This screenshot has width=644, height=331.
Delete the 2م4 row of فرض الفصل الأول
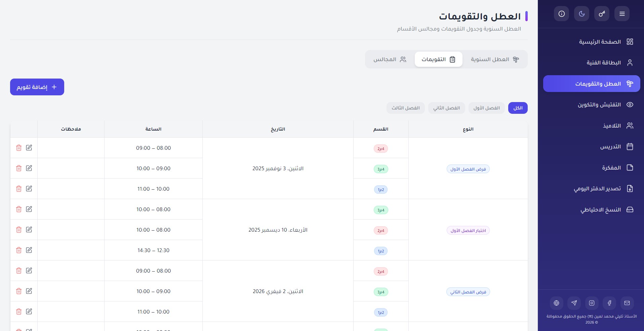[x=19, y=148]
